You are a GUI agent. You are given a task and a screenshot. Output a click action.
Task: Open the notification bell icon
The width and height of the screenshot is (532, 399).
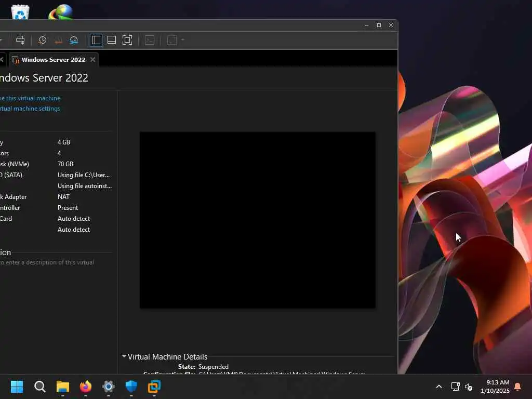(518, 387)
